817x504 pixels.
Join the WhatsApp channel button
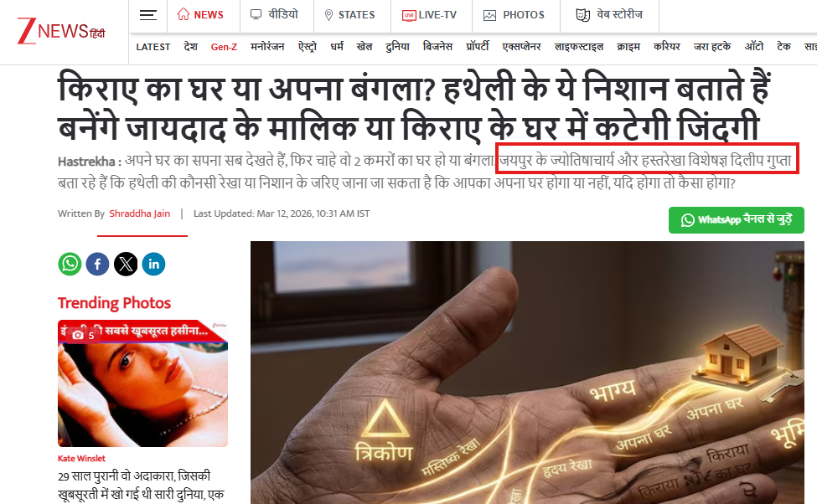pyautogui.click(x=737, y=220)
